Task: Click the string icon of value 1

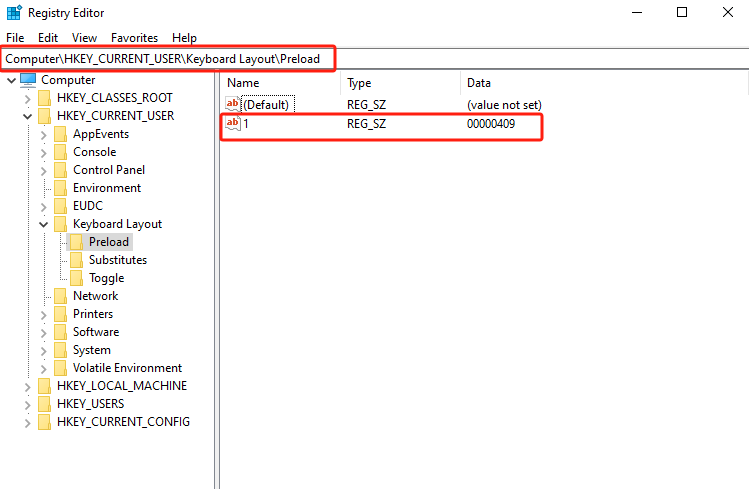Action: (233, 124)
